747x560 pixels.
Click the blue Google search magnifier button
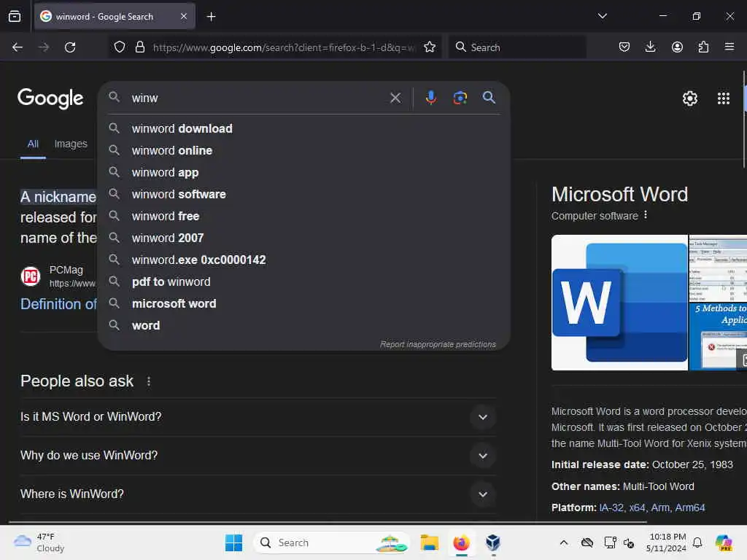pyautogui.click(x=489, y=98)
